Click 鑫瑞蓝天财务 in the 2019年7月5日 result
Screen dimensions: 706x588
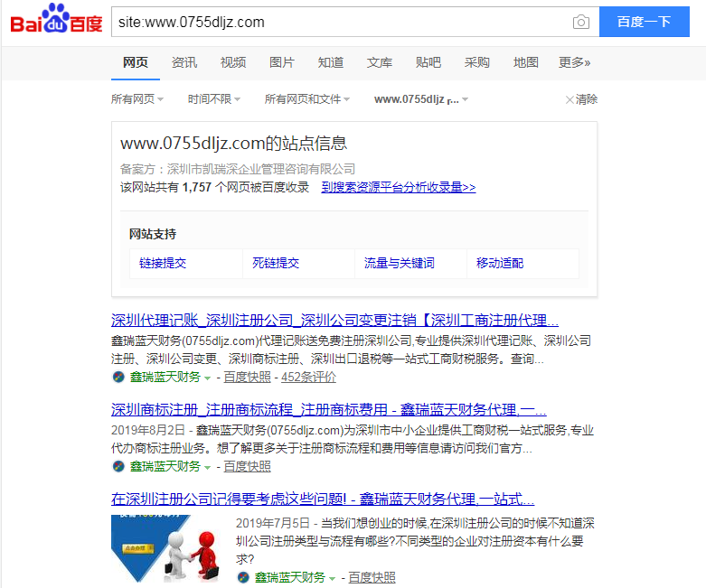point(290,577)
